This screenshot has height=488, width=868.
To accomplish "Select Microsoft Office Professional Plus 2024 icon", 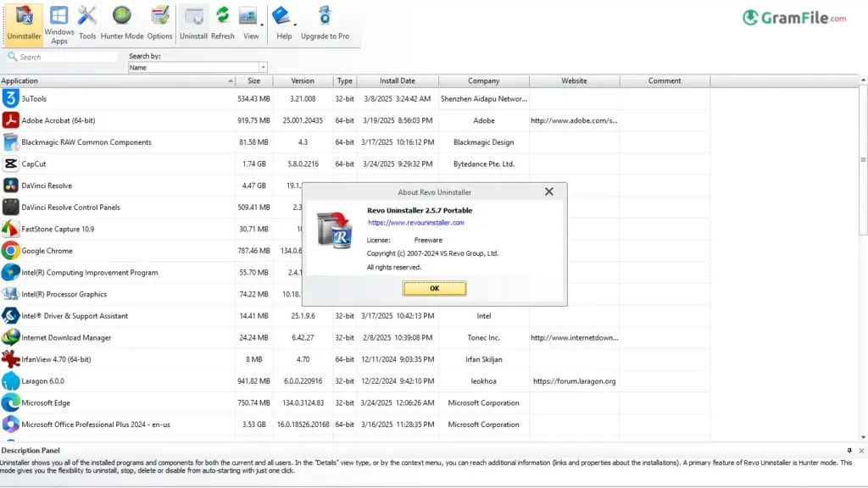I will tap(10, 424).
